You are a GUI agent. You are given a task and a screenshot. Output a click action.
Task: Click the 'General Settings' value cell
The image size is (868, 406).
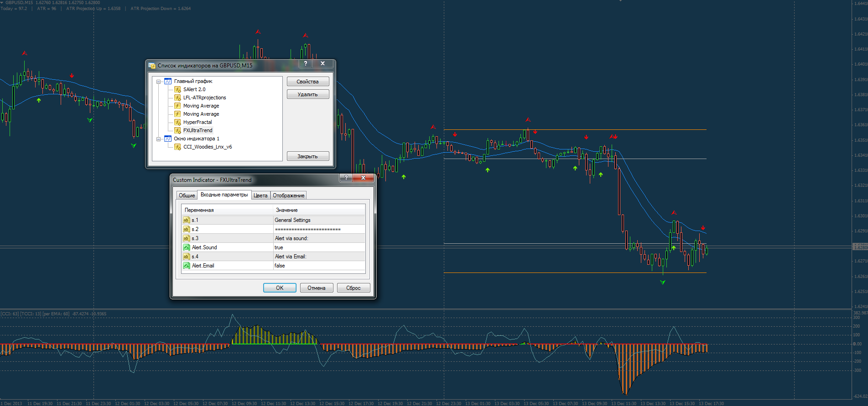coord(319,220)
